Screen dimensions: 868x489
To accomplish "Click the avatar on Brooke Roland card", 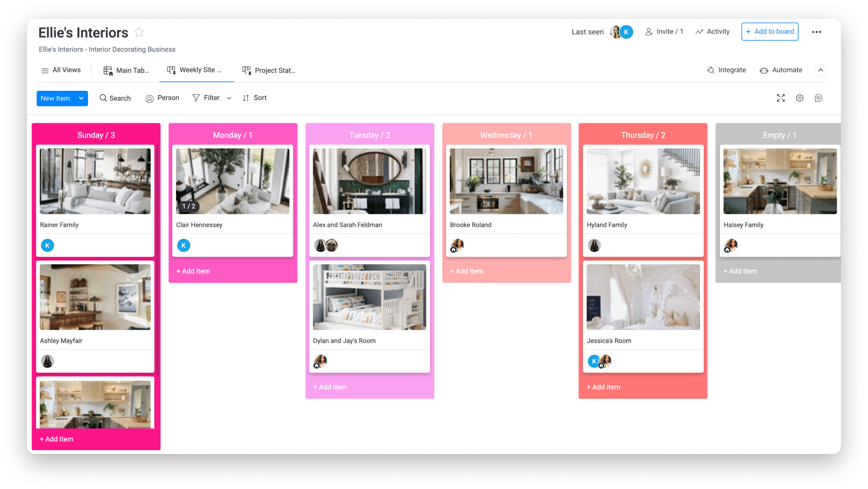I will point(457,246).
